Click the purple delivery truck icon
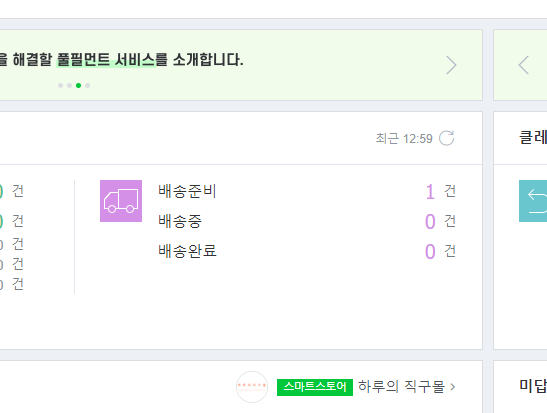This screenshot has width=547, height=413. (x=121, y=201)
